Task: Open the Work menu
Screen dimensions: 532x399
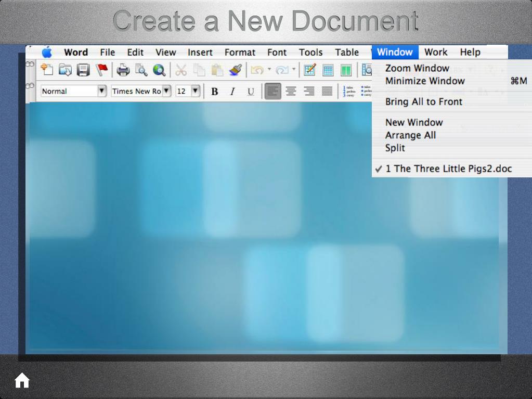Action: click(436, 52)
